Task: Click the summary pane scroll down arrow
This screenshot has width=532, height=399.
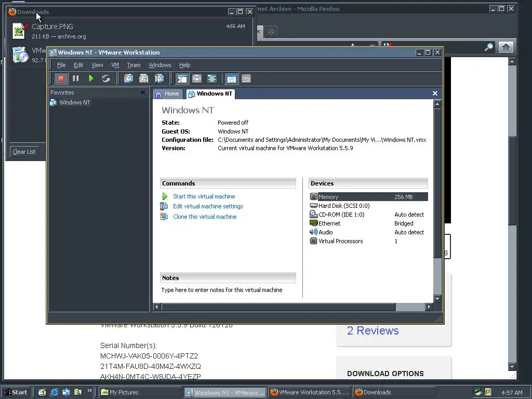Action: pyautogui.click(x=437, y=299)
